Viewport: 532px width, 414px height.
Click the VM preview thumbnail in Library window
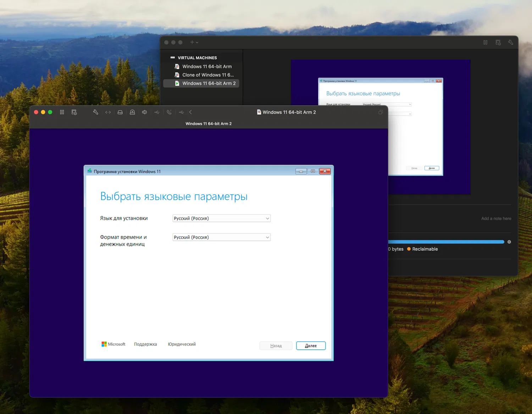click(x=381, y=127)
